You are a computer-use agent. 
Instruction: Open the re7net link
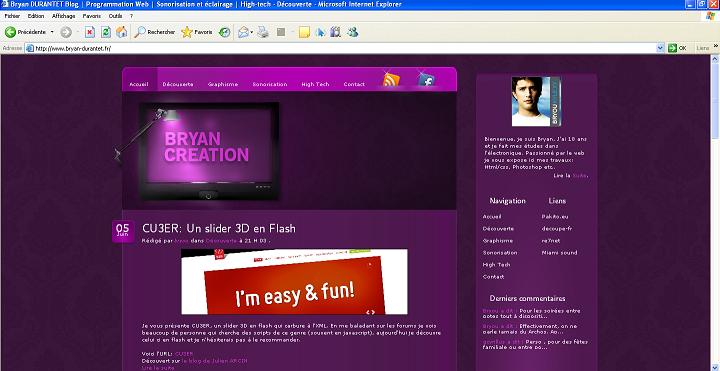[551, 241]
